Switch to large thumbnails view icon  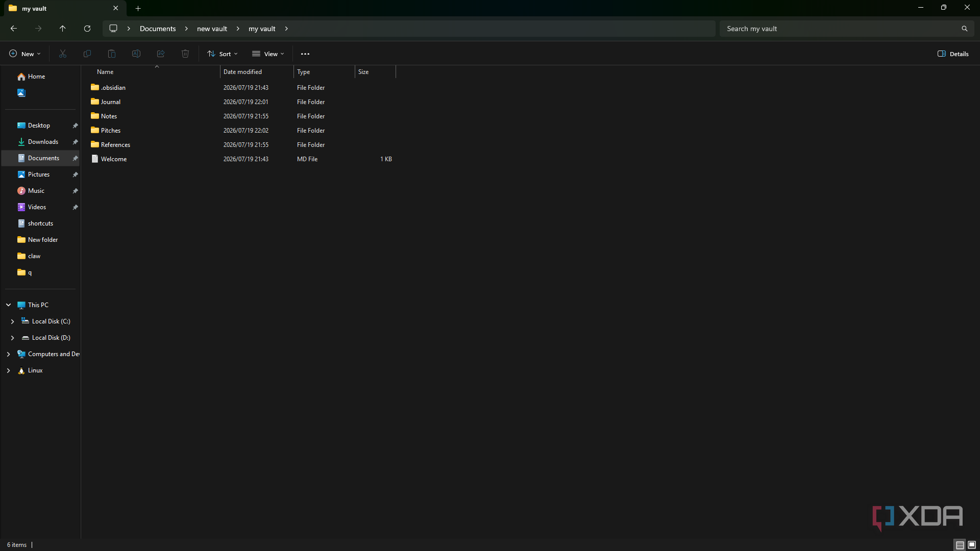(x=972, y=545)
